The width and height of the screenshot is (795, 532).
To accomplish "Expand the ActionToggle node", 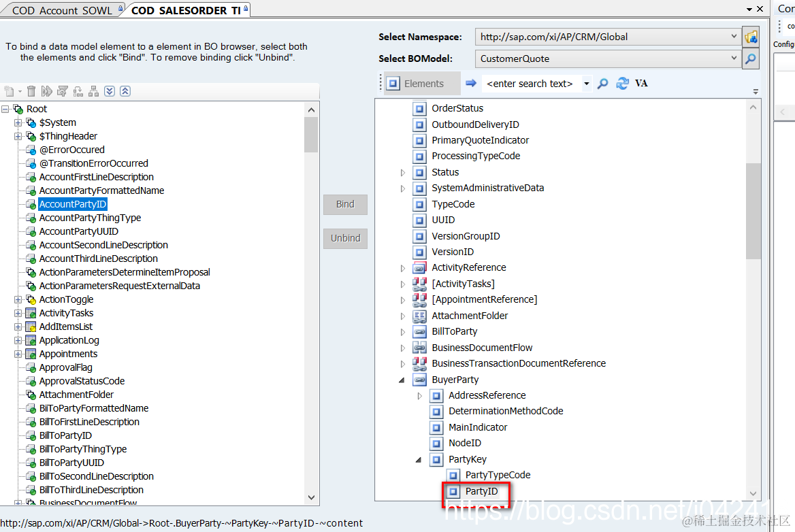I will [x=18, y=299].
